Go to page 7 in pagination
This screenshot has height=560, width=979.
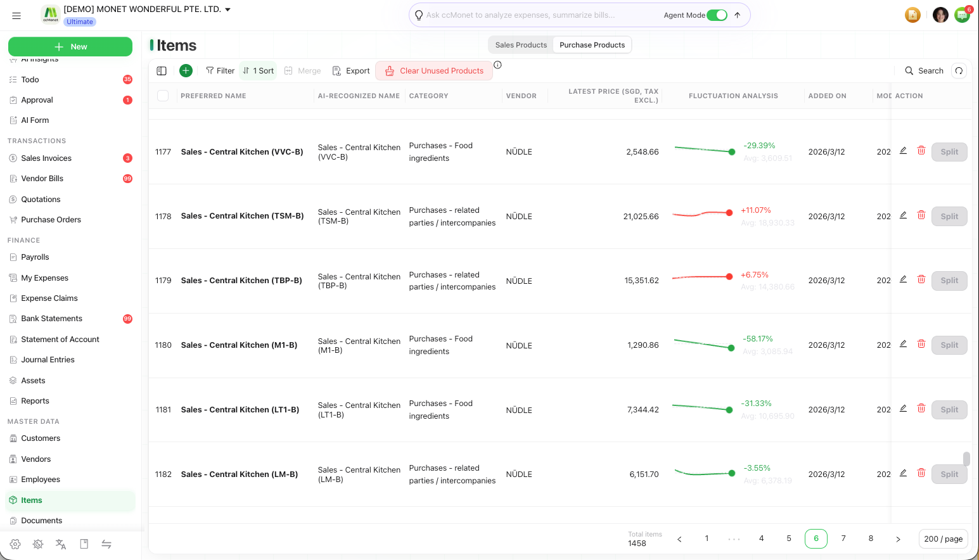843,539
